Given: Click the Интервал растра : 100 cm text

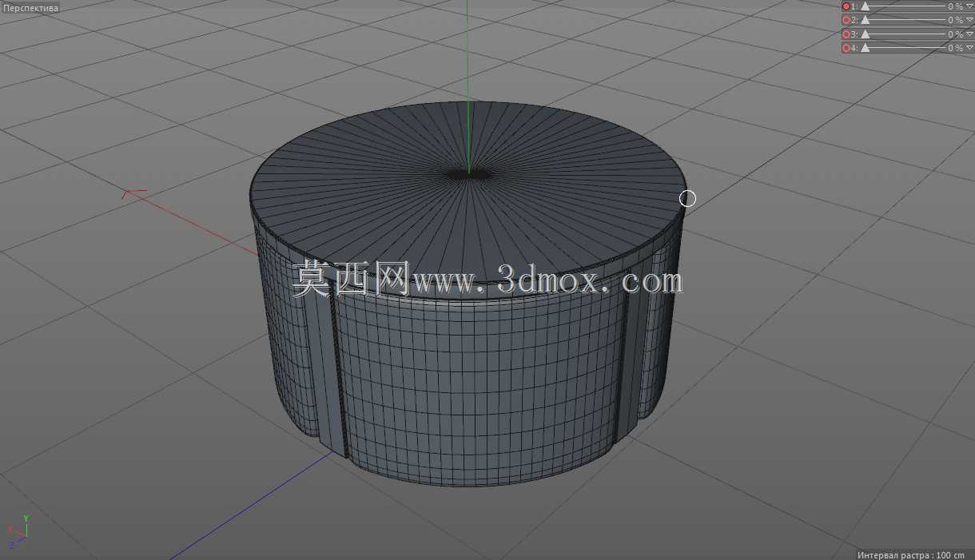Looking at the screenshot, I should coord(911,554).
